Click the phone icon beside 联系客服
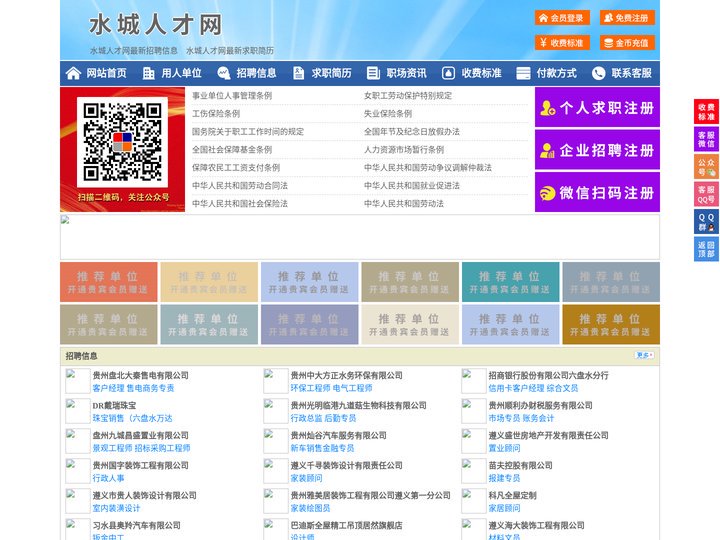Viewport: 720px width, 540px height. 598,73
